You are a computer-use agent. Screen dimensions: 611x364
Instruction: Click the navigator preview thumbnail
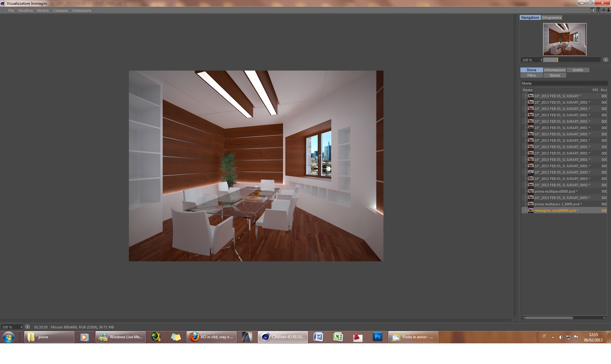[565, 39]
